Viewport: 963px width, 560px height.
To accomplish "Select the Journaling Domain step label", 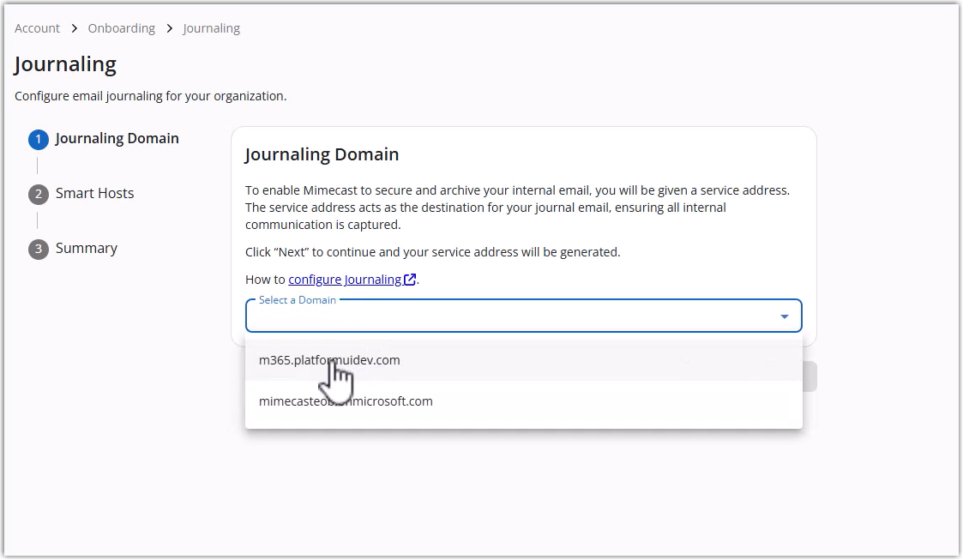I will 117,139.
